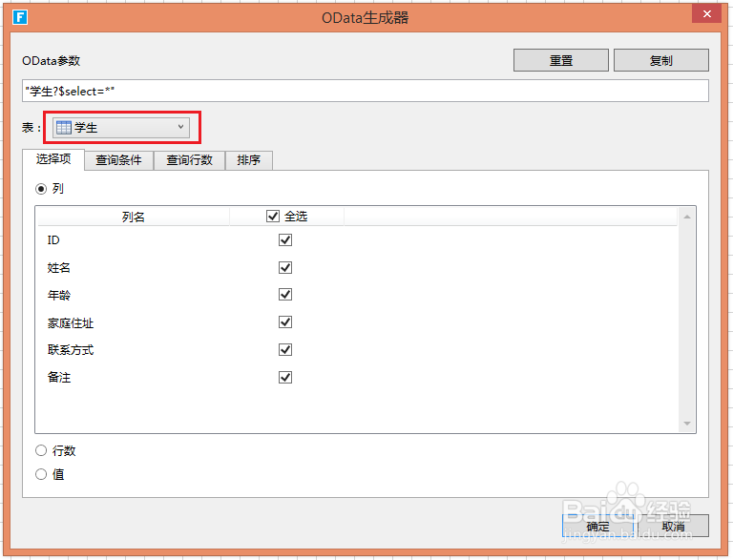Click the app icon in title bar

coord(20,17)
